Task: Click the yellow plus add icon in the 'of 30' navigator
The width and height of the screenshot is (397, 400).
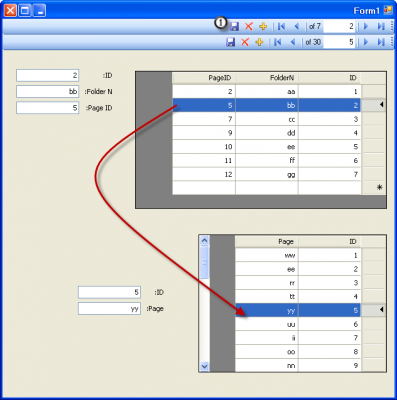Action: 259,42
